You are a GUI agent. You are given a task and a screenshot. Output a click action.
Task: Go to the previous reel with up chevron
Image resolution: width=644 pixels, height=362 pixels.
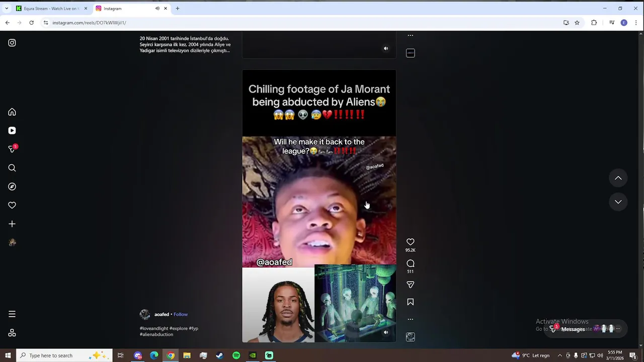[618, 178]
